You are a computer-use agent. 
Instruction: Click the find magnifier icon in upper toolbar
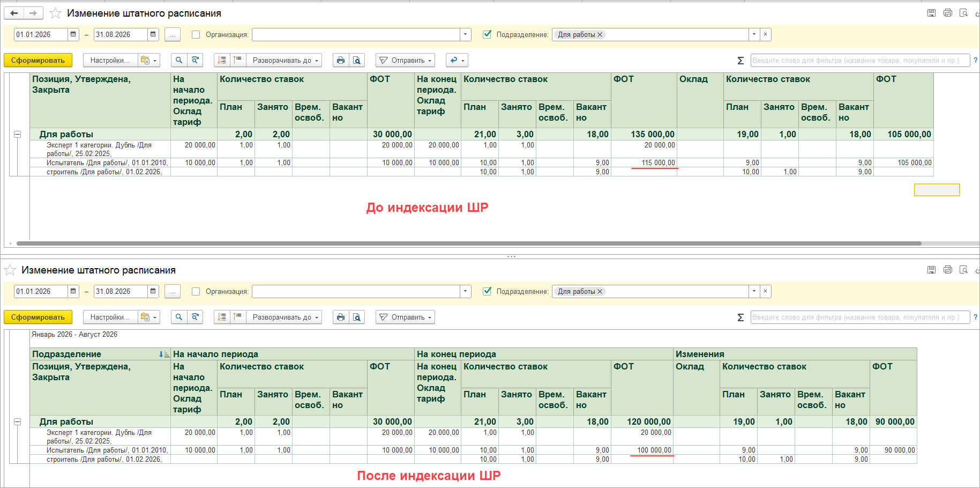179,60
